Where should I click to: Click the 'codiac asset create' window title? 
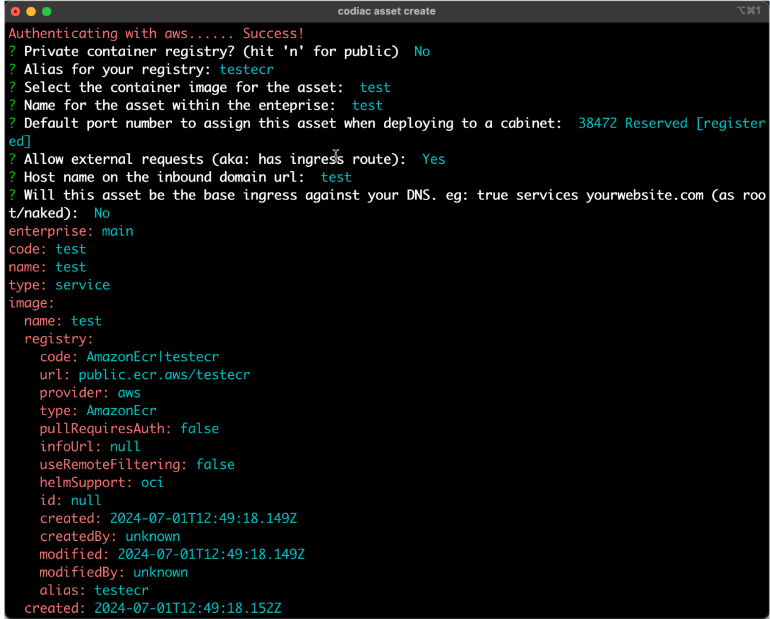tap(386, 11)
